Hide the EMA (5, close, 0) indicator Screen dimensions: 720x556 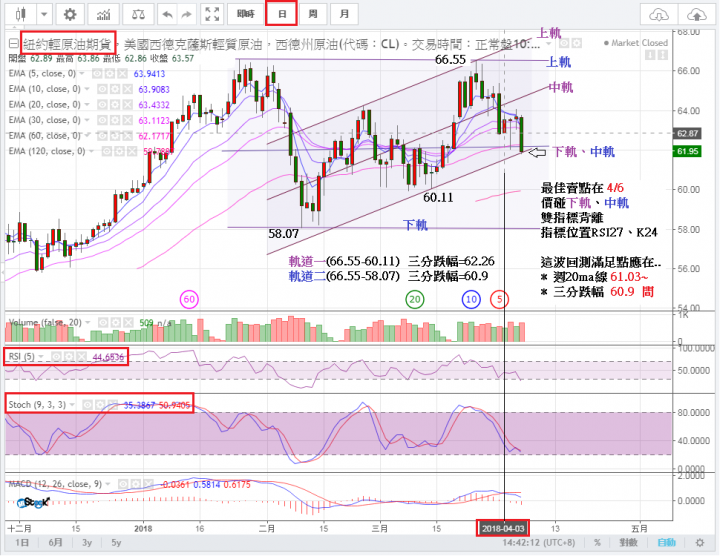pos(97,73)
